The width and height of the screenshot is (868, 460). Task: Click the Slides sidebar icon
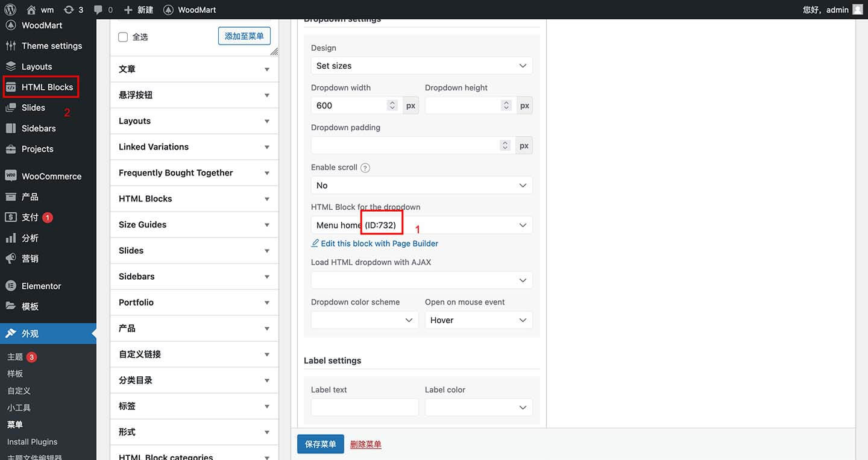11,107
